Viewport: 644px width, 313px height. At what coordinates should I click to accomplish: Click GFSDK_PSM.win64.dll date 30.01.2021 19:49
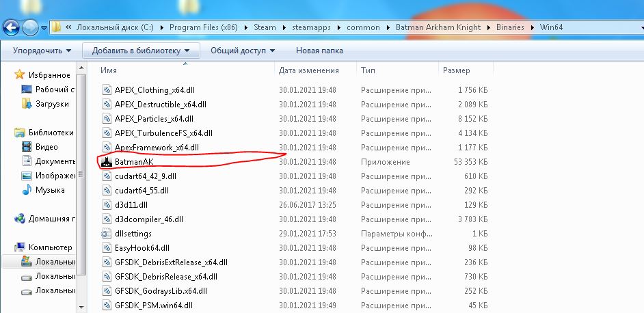click(x=308, y=305)
